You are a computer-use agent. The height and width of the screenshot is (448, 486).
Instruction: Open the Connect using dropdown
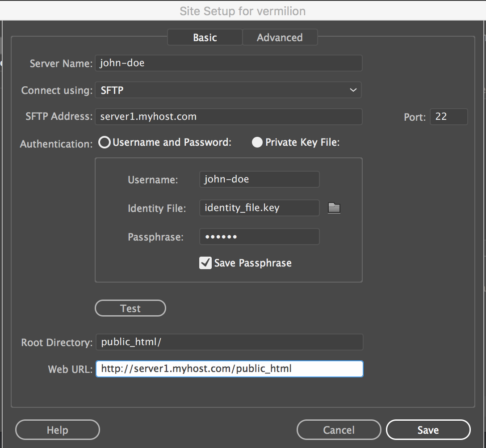tap(352, 90)
